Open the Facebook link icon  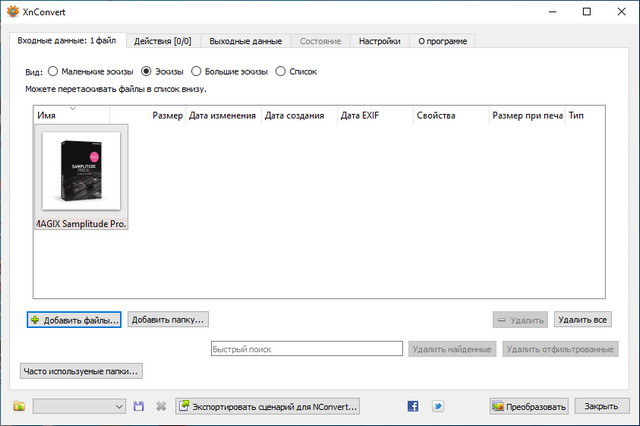[x=413, y=406]
